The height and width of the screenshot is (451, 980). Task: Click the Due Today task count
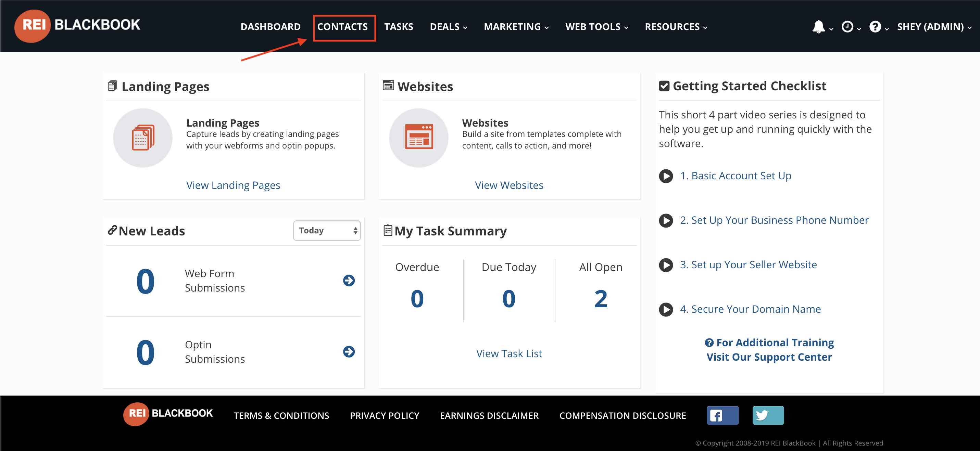pyautogui.click(x=508, y=299)
